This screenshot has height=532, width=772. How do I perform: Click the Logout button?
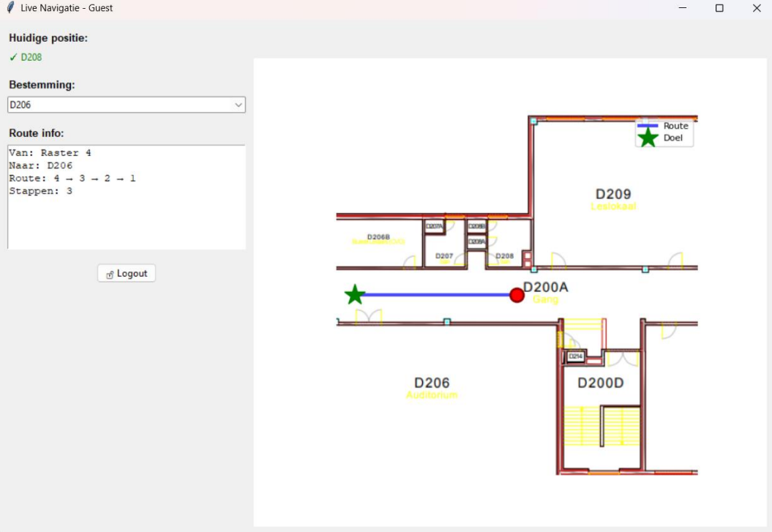127,274
